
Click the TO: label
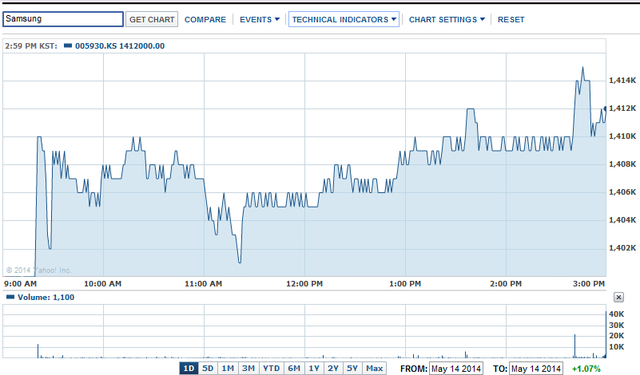(x=500, y=369)
